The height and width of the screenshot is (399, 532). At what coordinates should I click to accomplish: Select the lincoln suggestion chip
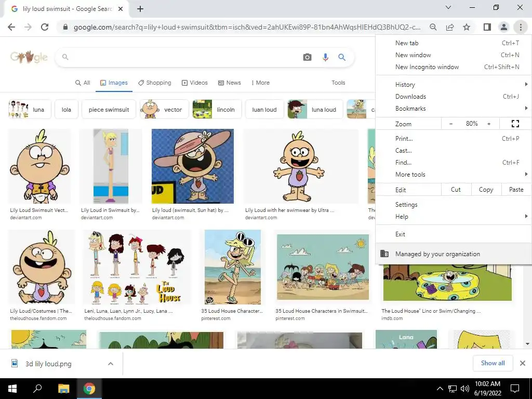click(217, 109)
